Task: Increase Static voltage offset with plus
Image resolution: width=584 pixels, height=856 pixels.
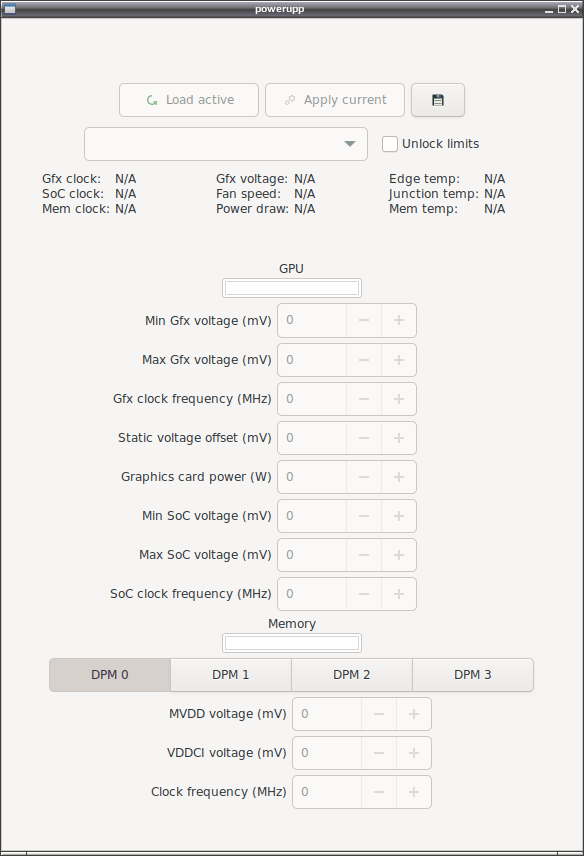Action: [x=399, y=438]
